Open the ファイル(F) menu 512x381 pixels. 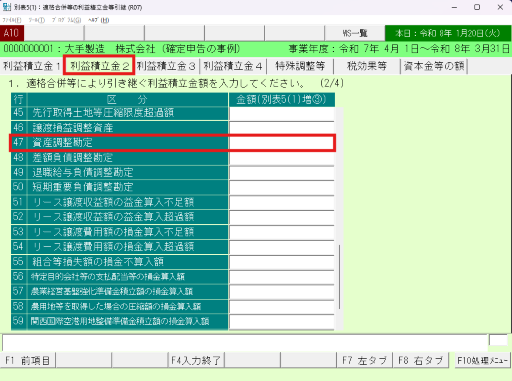[x=12, y=20]
